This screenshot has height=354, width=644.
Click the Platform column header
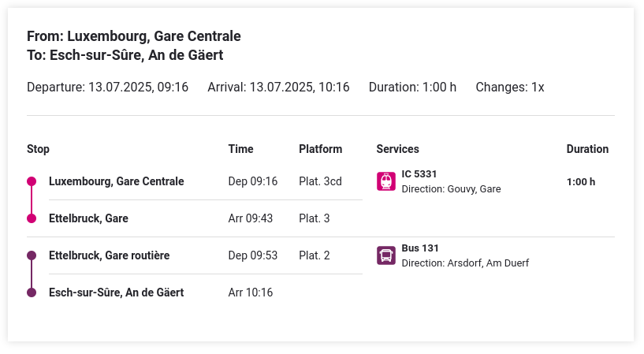[x=320, y=149]
